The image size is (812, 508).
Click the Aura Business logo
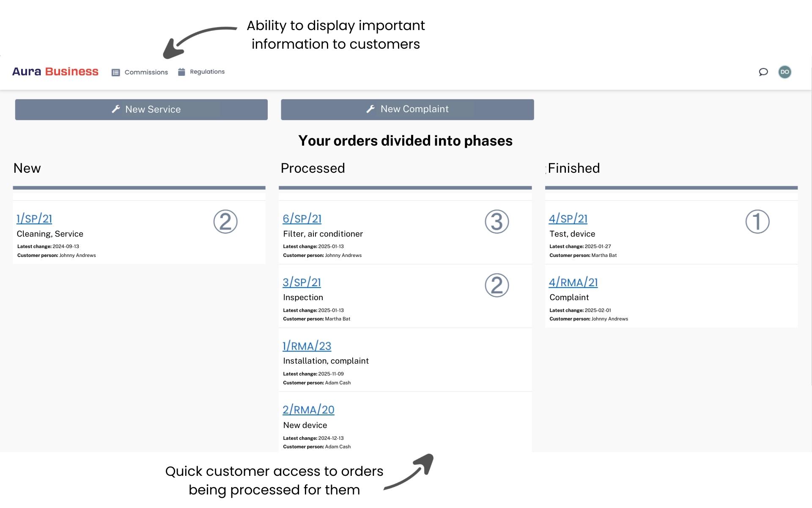point(55,71)
